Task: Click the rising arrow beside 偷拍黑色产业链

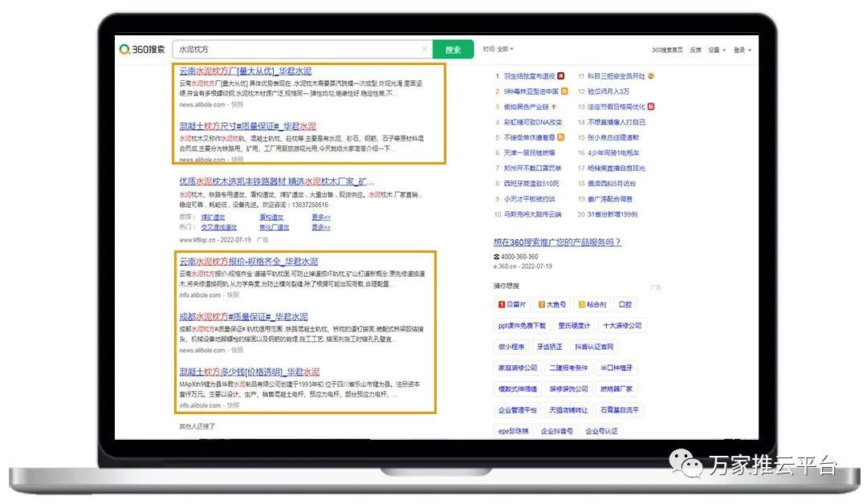Action: (553, 107)
